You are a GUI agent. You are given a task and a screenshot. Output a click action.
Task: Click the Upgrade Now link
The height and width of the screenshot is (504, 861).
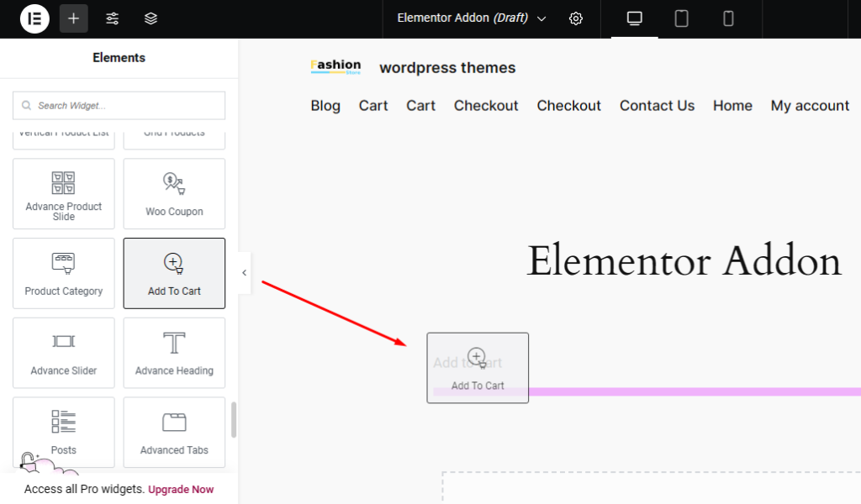[x=181, y=489]
